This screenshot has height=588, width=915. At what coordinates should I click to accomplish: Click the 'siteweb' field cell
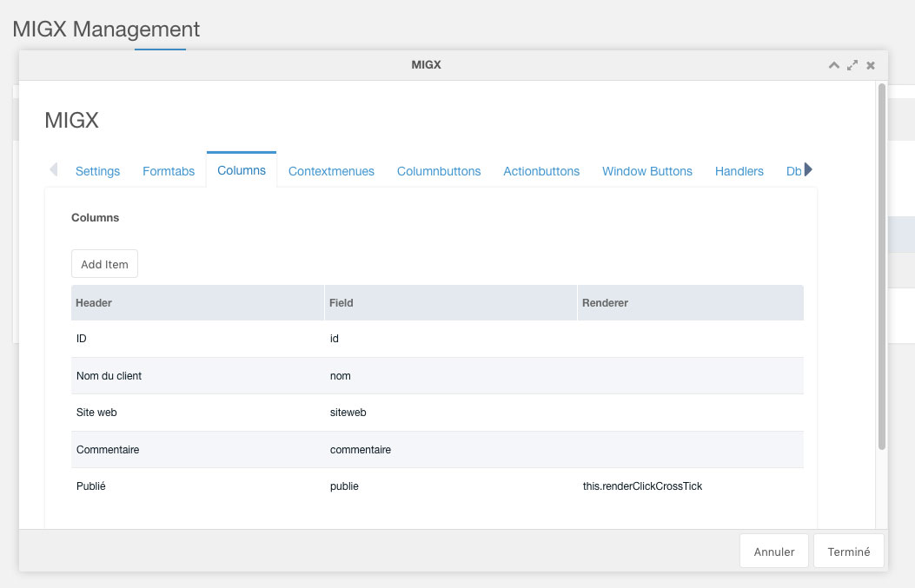click(450, 413)
